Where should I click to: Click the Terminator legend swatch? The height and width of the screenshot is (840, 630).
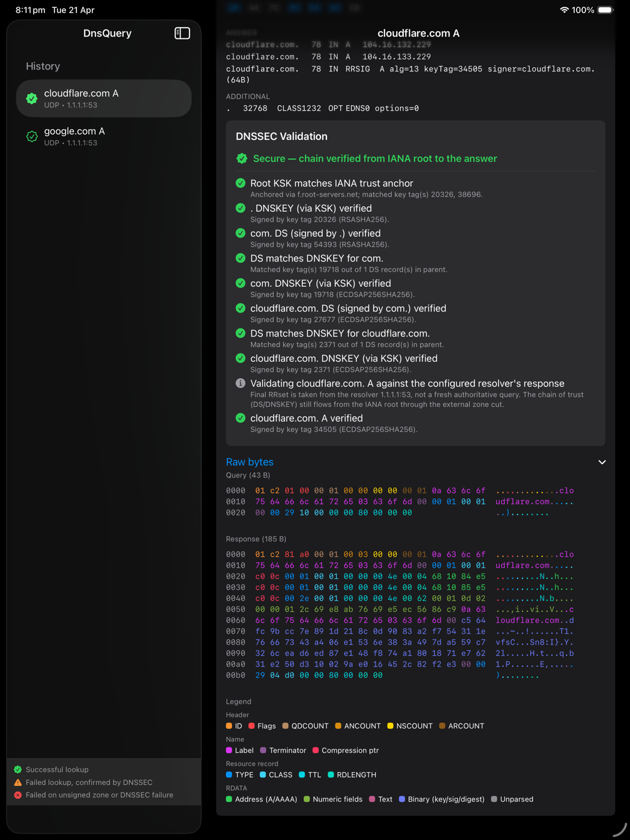(263, 751)
